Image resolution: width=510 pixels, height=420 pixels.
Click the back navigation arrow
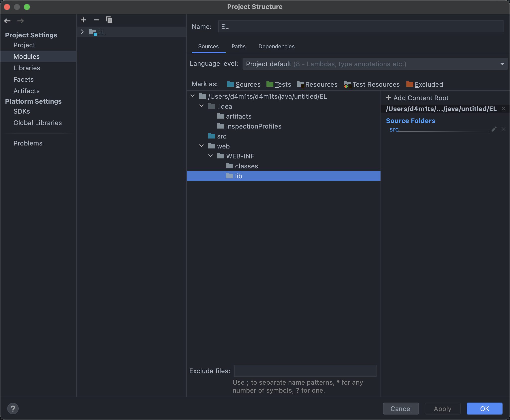[7, 21]
